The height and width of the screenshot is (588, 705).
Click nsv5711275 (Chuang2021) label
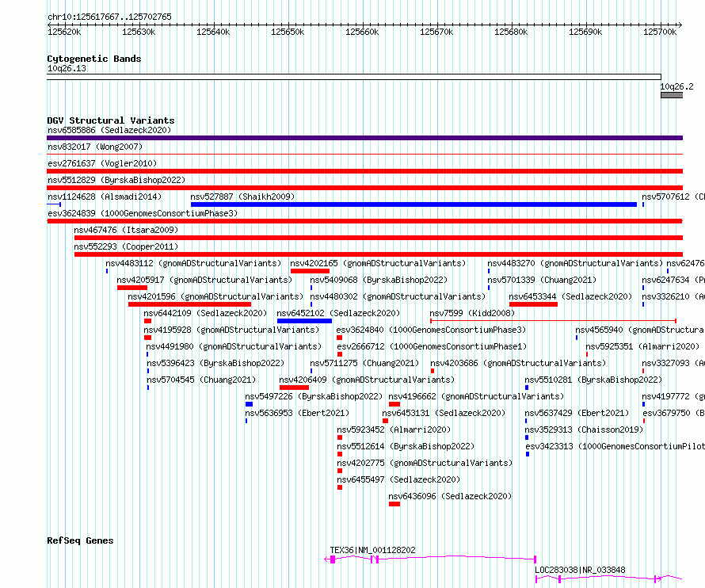(364, 363)
